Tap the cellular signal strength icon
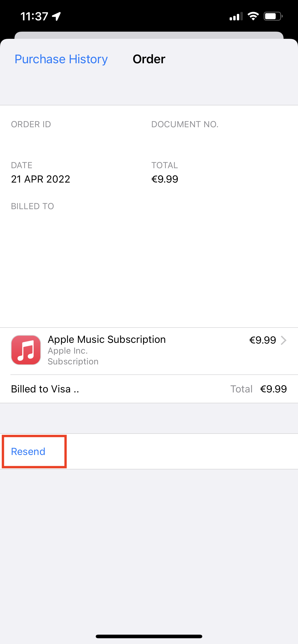 click(x=236, y=17)
